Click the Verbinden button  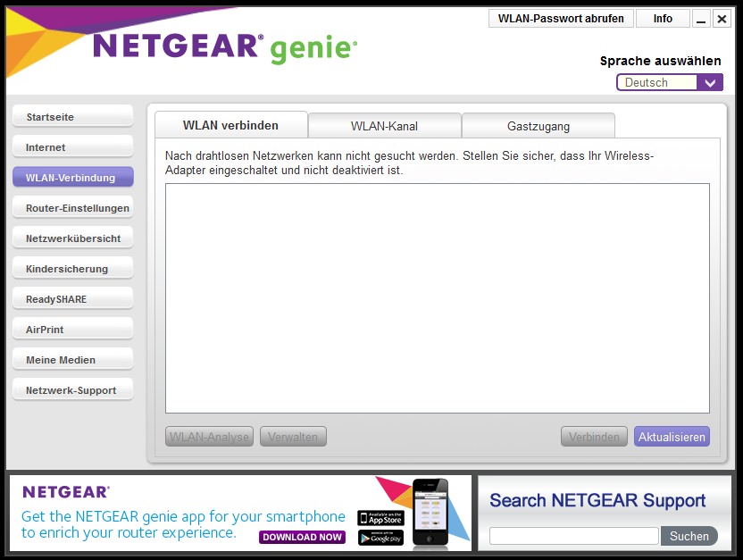click(594, 437)
